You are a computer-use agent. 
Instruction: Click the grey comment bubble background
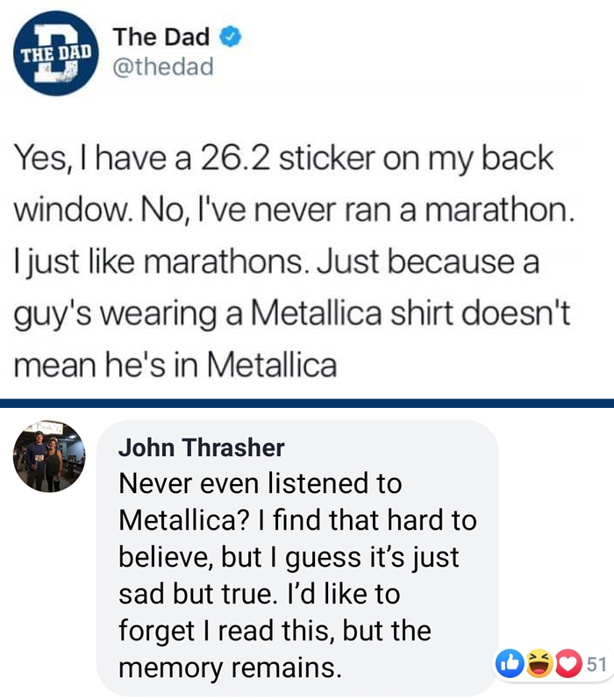(x=297, y=558)
